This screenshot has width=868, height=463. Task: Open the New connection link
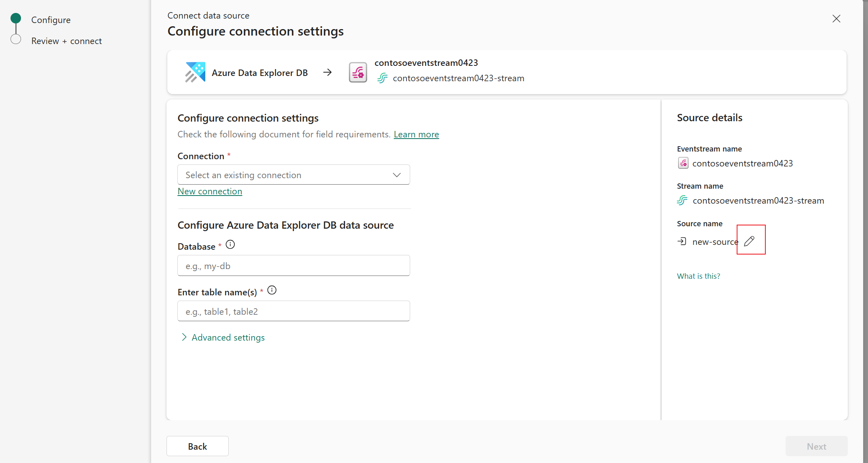[x=210, y=191]
